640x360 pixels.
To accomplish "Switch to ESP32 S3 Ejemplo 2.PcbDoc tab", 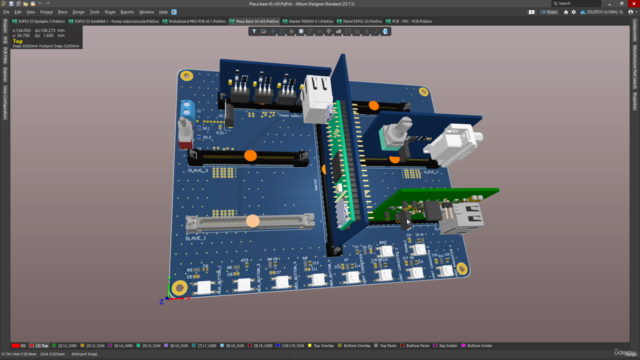I will coord(39,21).
